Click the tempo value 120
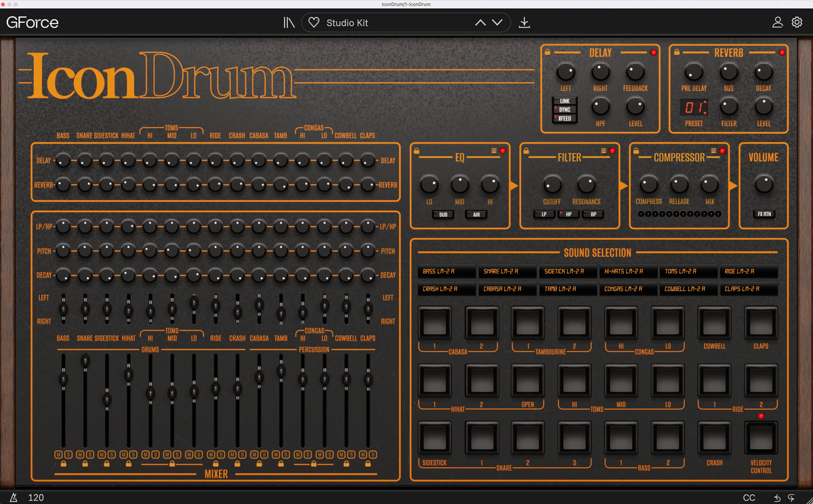 [36, 498]
